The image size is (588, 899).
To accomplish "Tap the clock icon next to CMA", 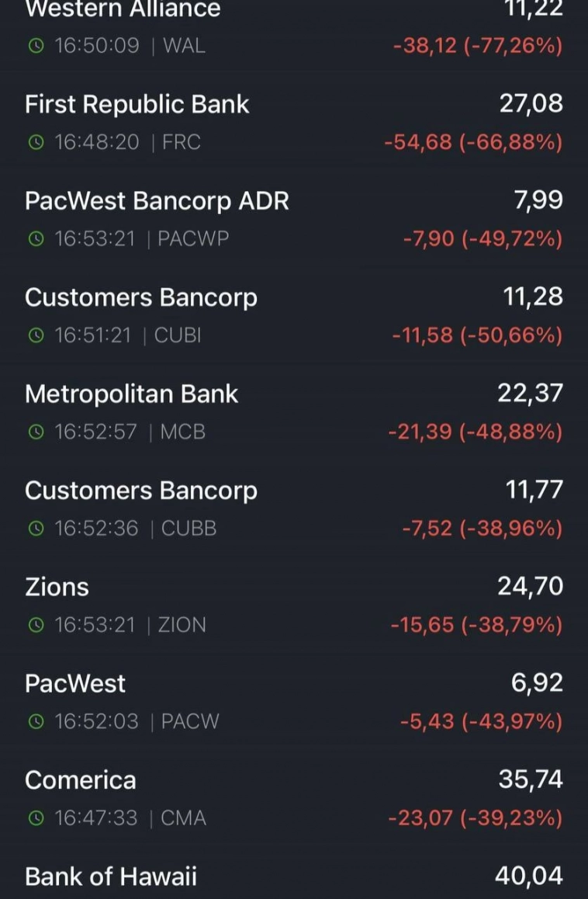I will 35,818.
